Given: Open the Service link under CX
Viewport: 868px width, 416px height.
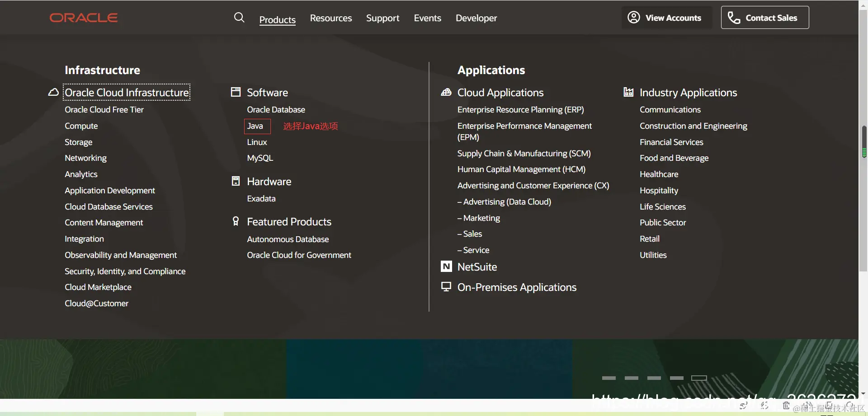Looking at the screenshot, I should (473, 250).
